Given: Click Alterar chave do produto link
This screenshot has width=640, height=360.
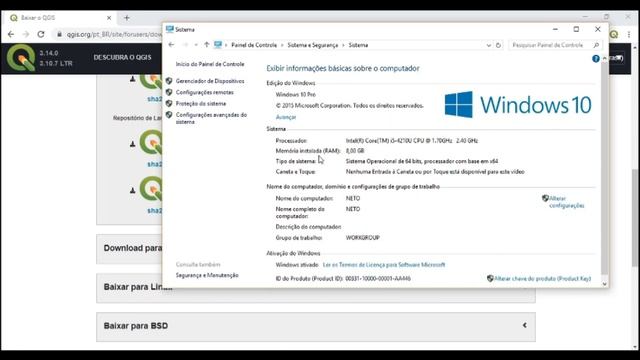Looking at the screenshot, I should coord(542,279).
